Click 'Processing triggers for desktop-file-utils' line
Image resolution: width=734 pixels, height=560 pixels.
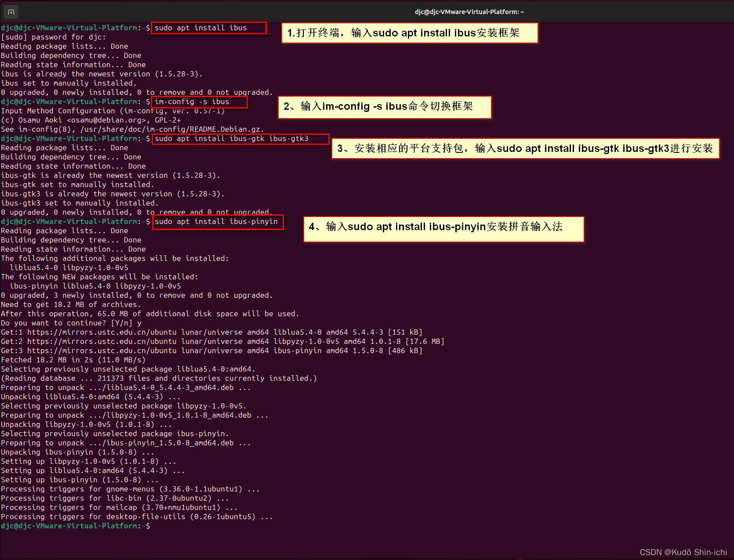(x=137, y=517)
